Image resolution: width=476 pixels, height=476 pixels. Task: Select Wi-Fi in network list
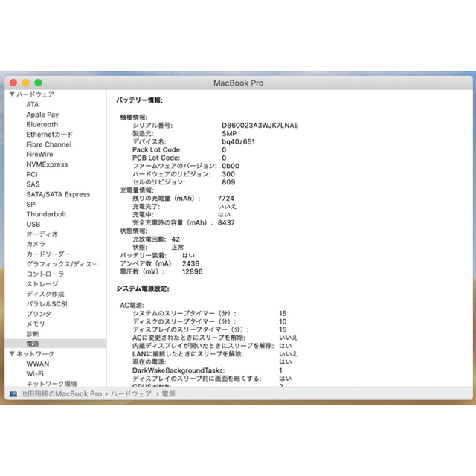click(35, 373)
